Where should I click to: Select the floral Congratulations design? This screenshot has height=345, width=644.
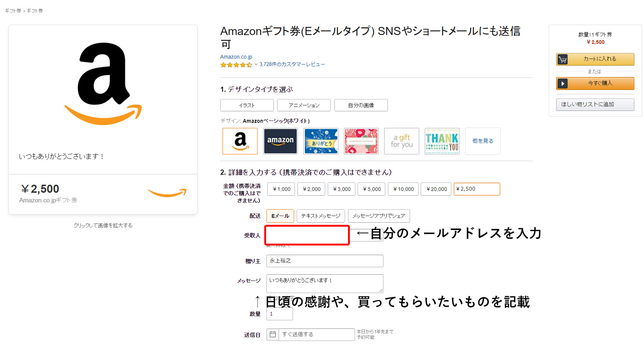tap(361, 141)
